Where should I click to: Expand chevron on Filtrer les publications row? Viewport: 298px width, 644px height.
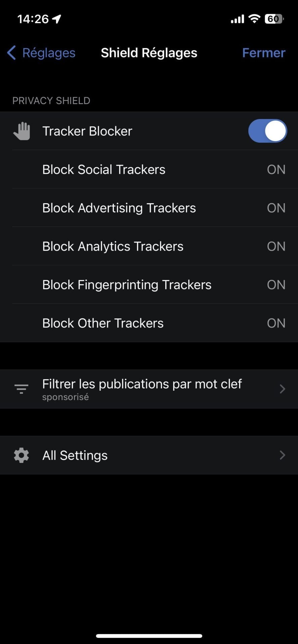tap(282, 389)
